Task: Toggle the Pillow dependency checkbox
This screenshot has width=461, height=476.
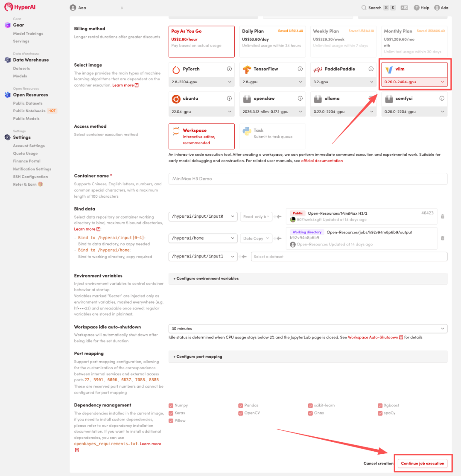Action: [x=171, y=421]
